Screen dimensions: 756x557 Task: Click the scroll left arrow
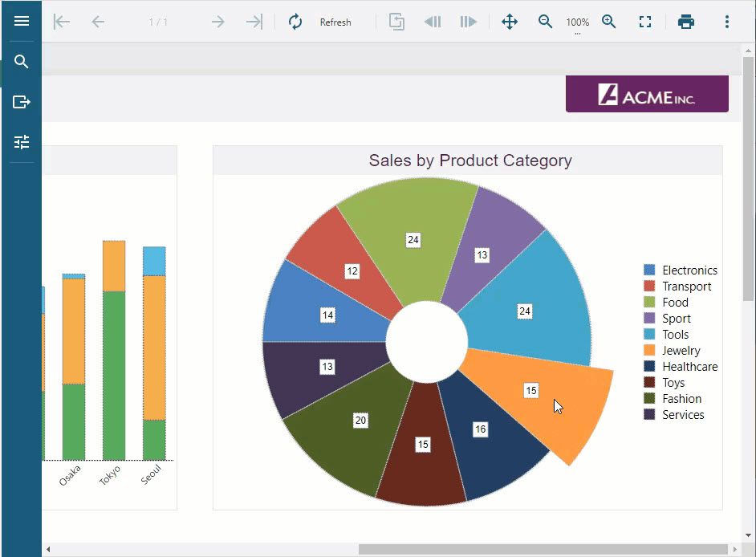(48, 549)
